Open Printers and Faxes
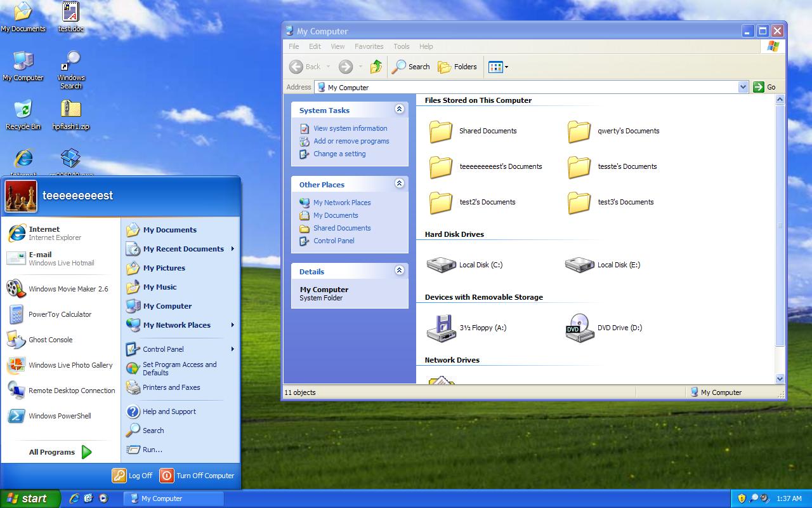Viewport: 812px width, 508px height. [181, 387]
